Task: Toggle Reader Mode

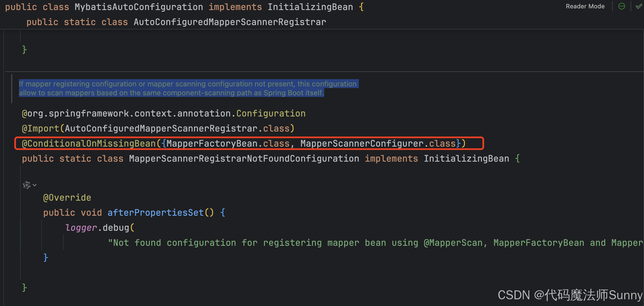Action: pos(585,6)
